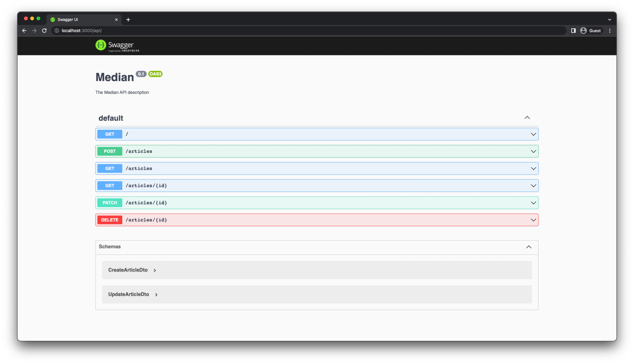
Task: Expand the GET / endpoint details
Action: click(x=534, y=134)
